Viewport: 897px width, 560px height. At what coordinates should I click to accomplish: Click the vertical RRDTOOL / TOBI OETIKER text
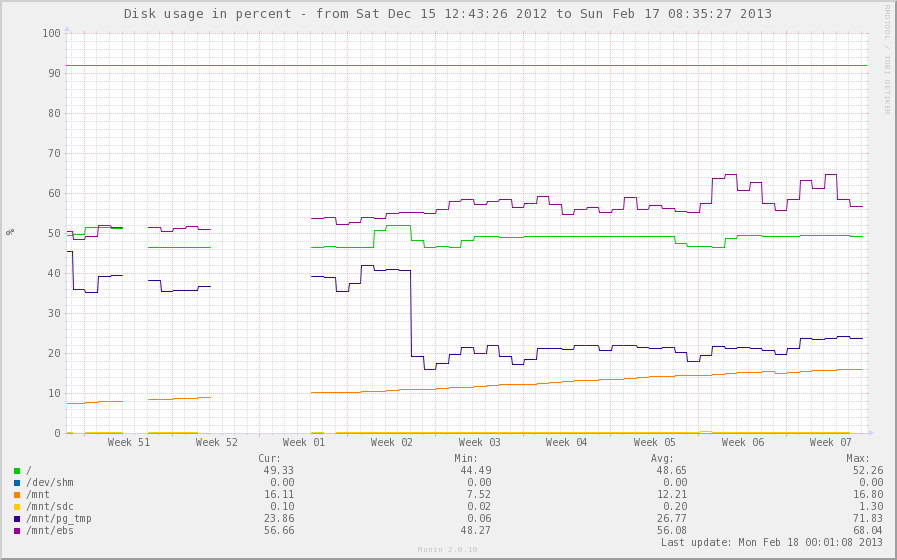[x=886, y=59]
